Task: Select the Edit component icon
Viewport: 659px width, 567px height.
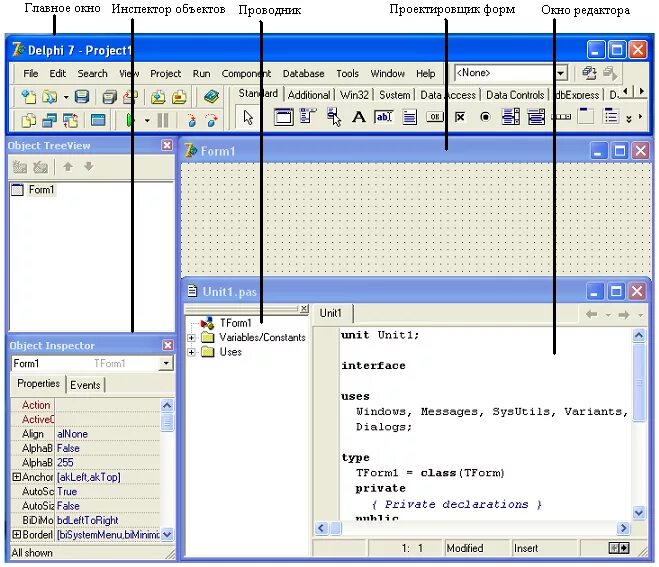Action: [384, 116]
